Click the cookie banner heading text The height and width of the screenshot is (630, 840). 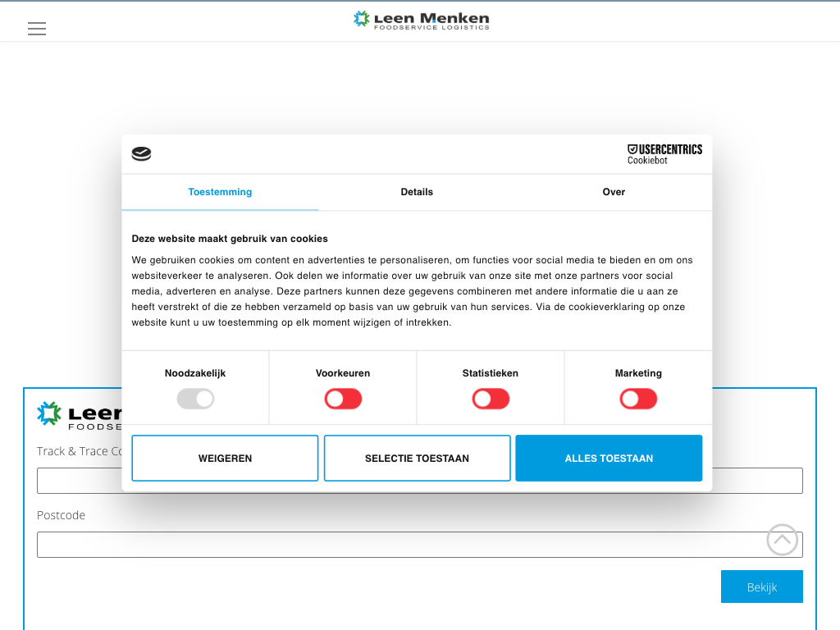tap(230, 239)
